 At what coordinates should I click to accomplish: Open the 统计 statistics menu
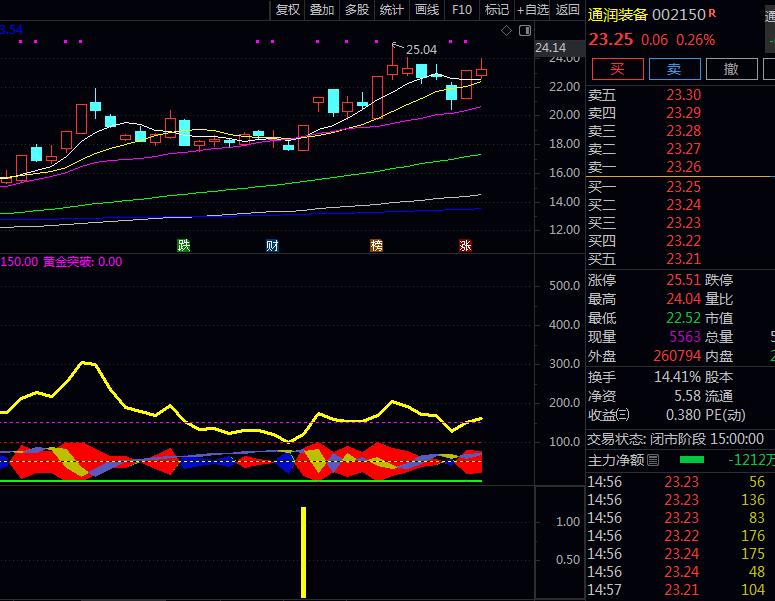pyautogui.click(x=391, y=10)
